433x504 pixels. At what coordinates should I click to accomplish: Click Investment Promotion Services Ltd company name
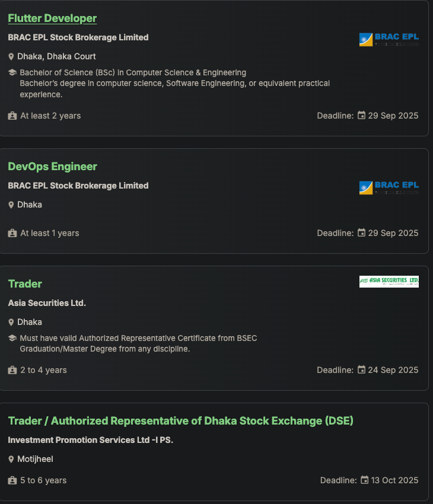[90, 440]
